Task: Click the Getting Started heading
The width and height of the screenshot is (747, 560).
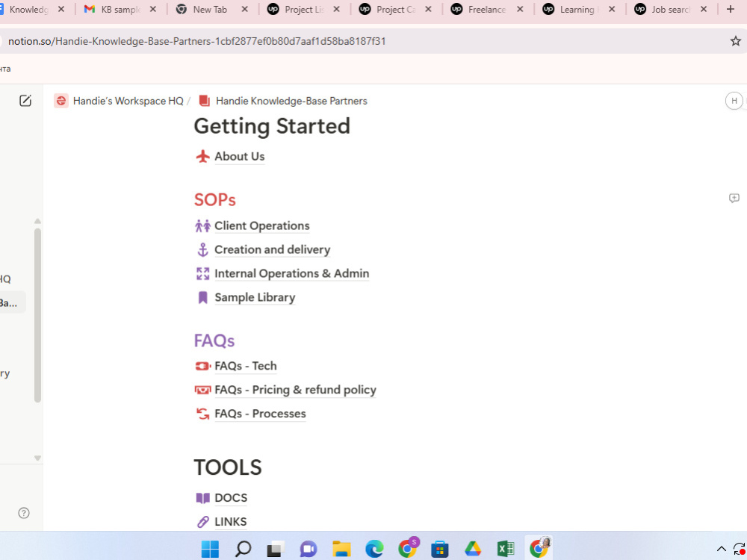Action: (272, 126)
